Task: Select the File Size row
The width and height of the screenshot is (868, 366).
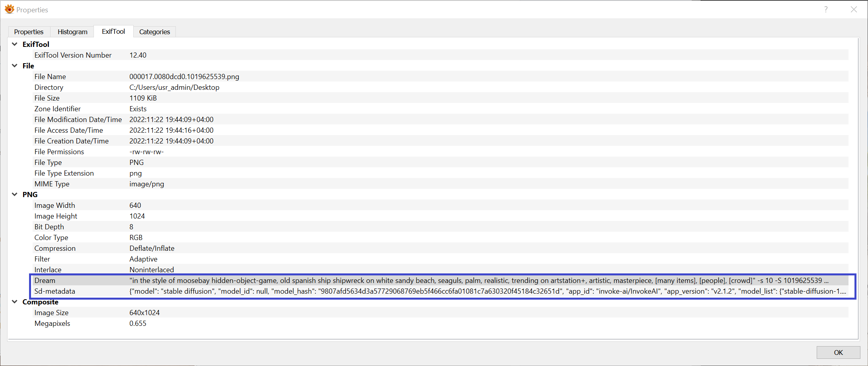Action: pos(440,98)
